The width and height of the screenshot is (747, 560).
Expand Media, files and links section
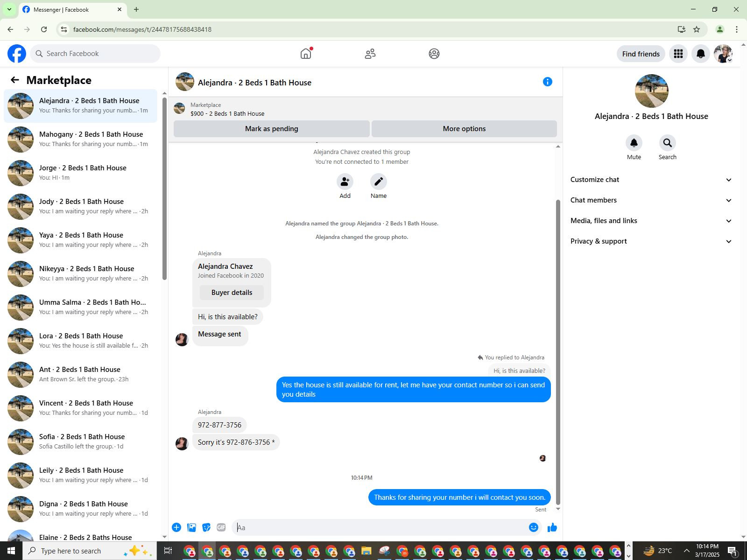pos(651,221)
